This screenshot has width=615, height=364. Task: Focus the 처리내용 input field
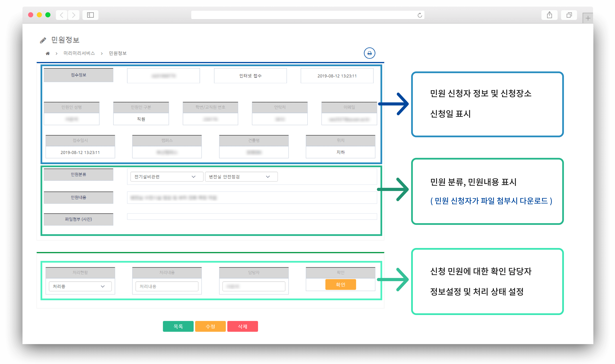(167, 286)
